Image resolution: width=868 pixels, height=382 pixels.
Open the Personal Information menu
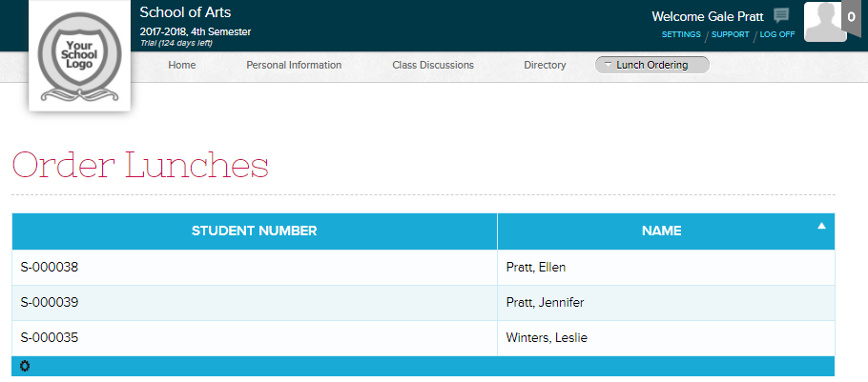(294, 65)
